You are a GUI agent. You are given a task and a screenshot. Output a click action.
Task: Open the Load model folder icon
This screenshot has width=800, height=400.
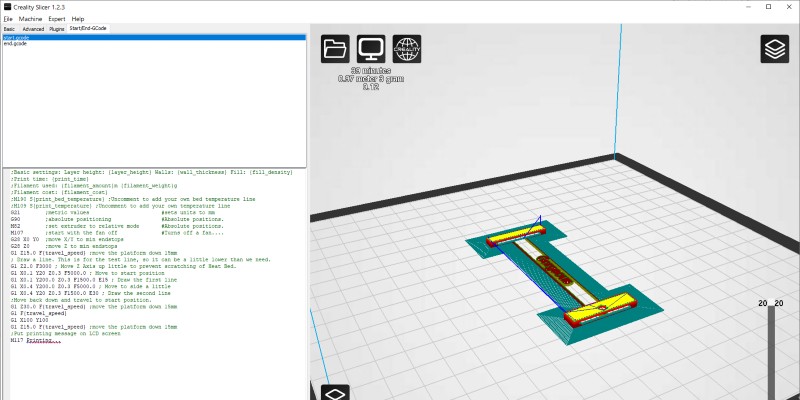[335, 49]
